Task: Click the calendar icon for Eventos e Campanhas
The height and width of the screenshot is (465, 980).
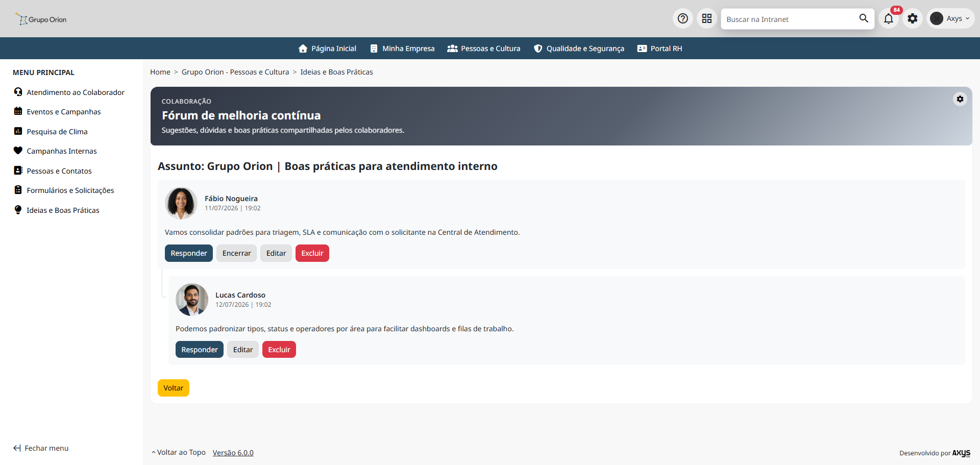Action: coord(18,111)
